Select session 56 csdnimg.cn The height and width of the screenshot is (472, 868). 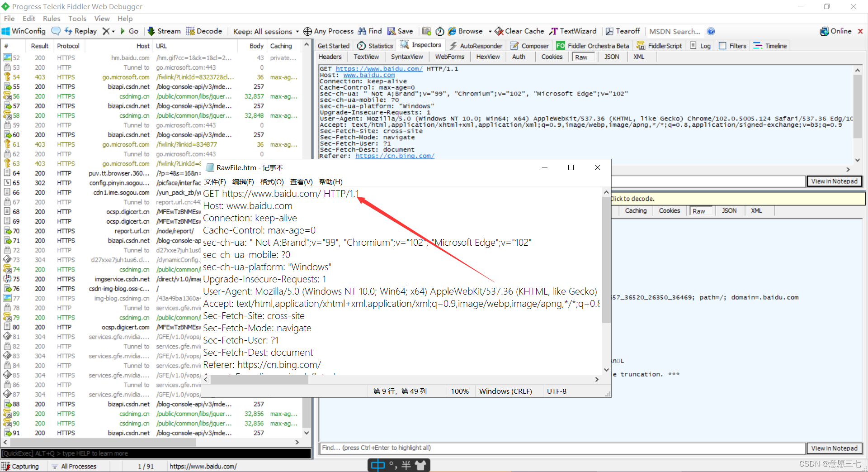point(151,96)
